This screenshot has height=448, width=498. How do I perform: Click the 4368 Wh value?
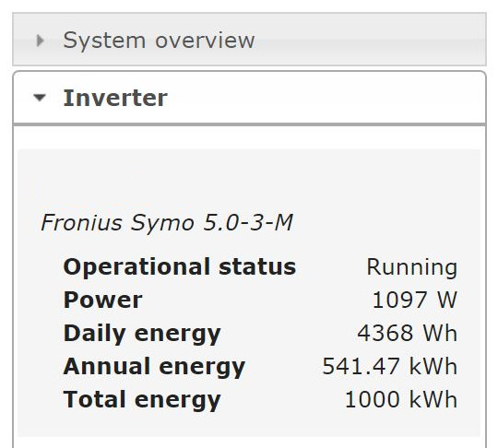[x=408, y=333]
